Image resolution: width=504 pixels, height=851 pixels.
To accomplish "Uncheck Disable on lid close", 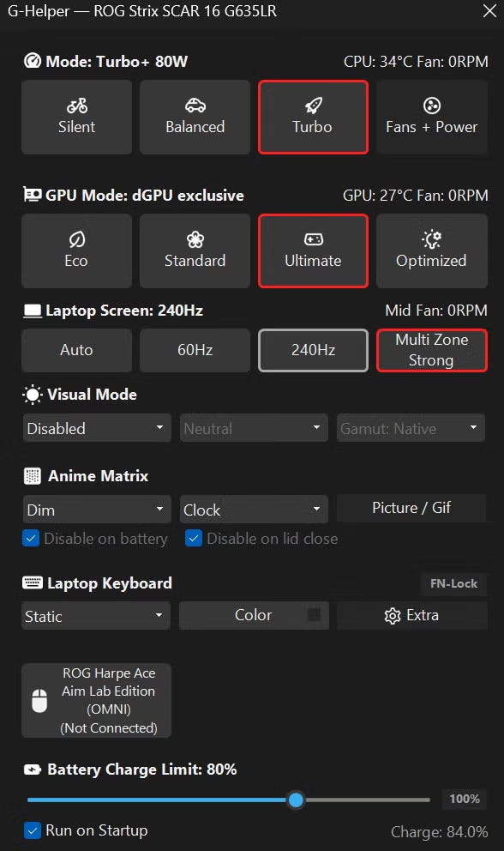I will coord(194,539).
